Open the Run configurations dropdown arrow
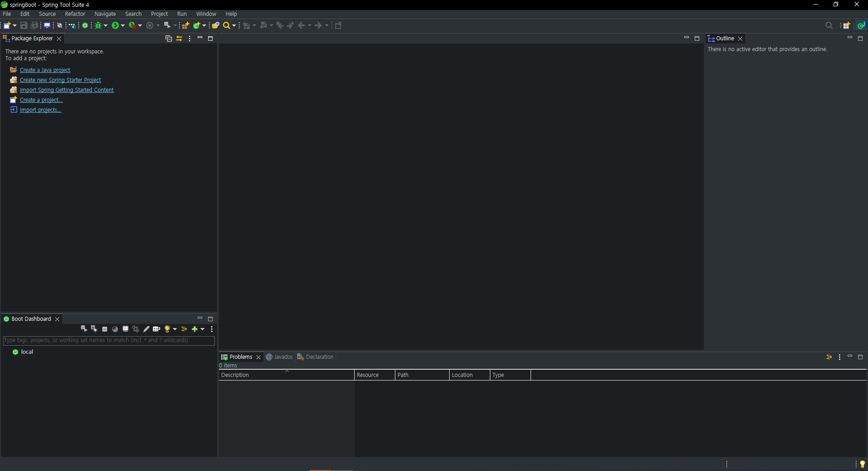The image size is (868, 471). (x=123, y=25)
